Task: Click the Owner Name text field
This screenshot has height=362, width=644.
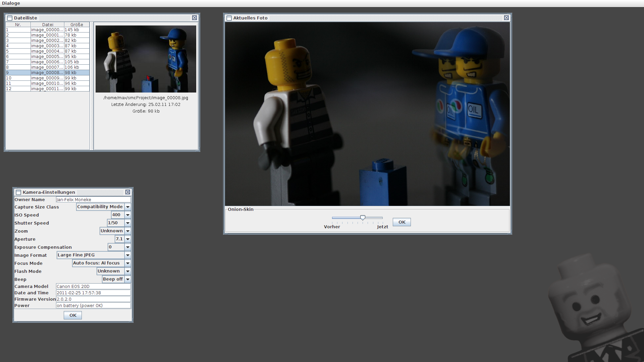Action: point(93,199)
